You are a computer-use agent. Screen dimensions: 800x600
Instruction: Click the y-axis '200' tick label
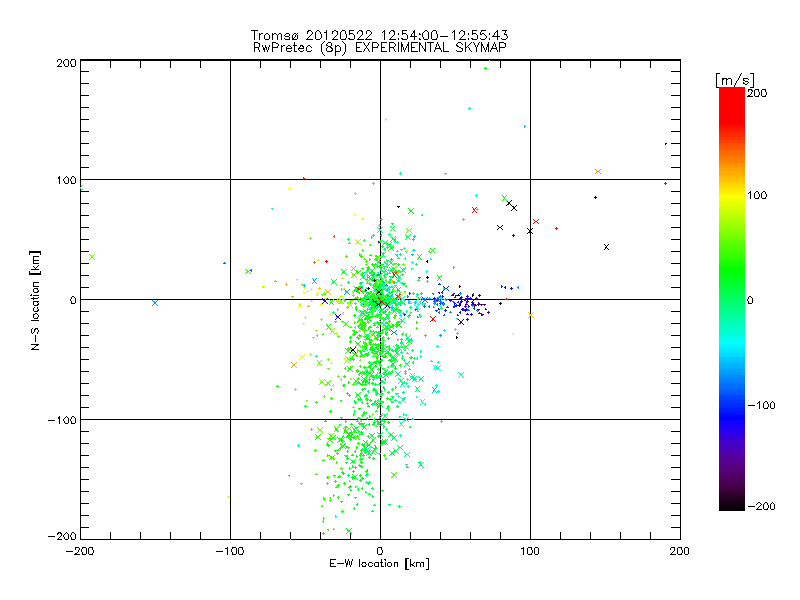[x=66, y=63]
